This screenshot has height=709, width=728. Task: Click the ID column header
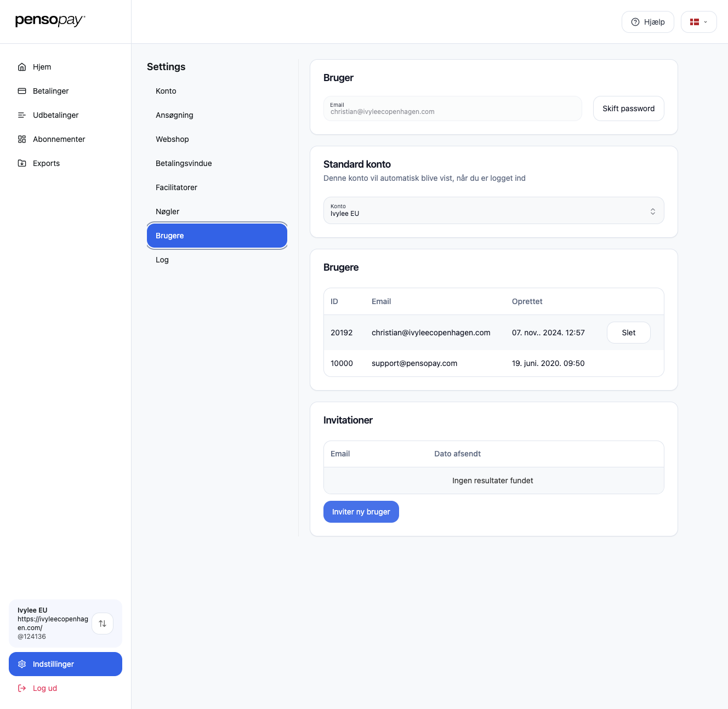[334, 301]
